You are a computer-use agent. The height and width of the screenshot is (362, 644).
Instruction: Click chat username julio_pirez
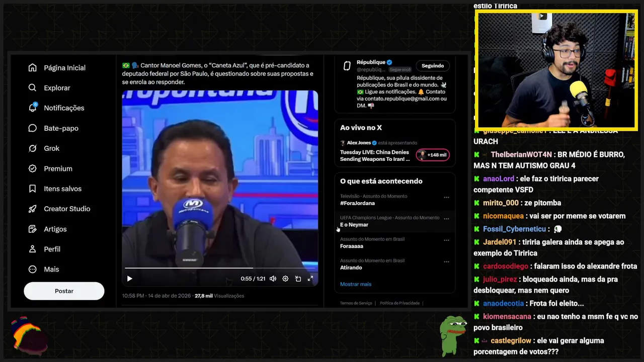tap(500, 279)
